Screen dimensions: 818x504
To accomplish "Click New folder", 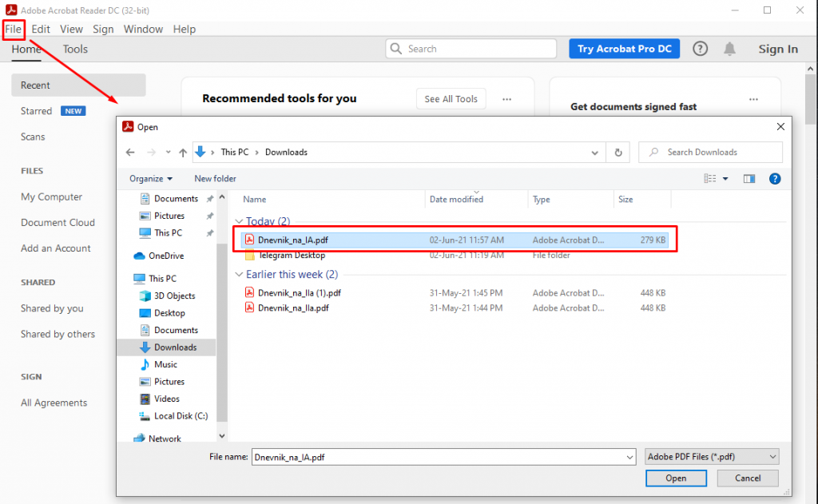I will click(x=215, y=178).
